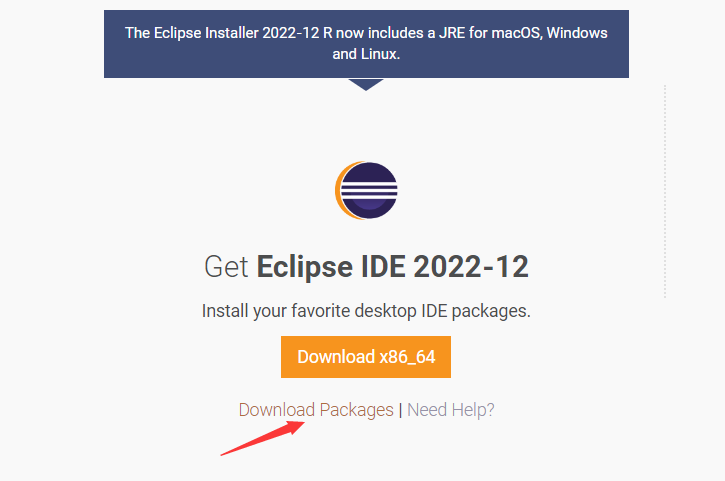Click the white stripes inside Eclipse logo

[372, 189]
